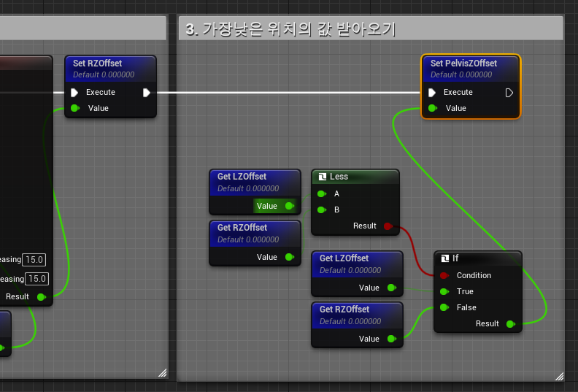The height and width of the screenshot is (392, 578).
Task: Click the comment header '3. 가장낮은 위치의 값 받아오기'
Action: (371, 28)
